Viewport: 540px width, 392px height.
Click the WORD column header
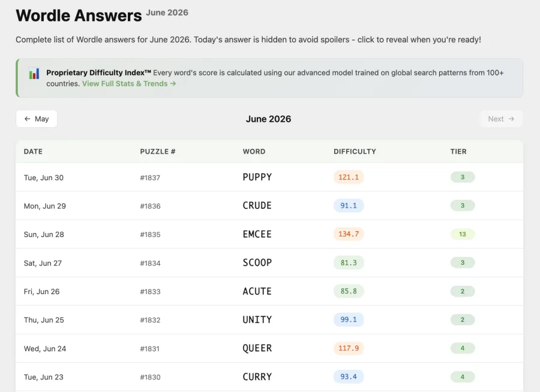point(254,151)
